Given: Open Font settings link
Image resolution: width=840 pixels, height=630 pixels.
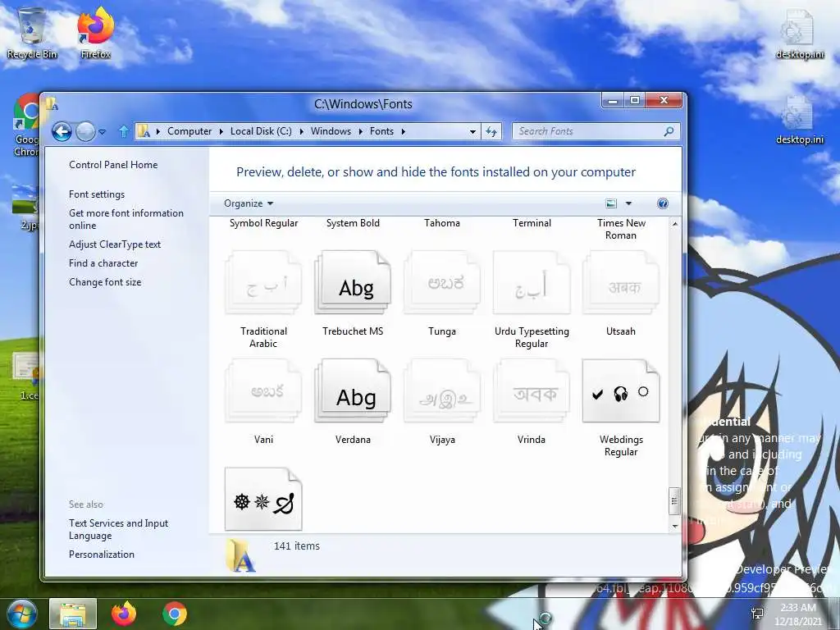Looking at the screenshot, I should click(x=97, y=194).
